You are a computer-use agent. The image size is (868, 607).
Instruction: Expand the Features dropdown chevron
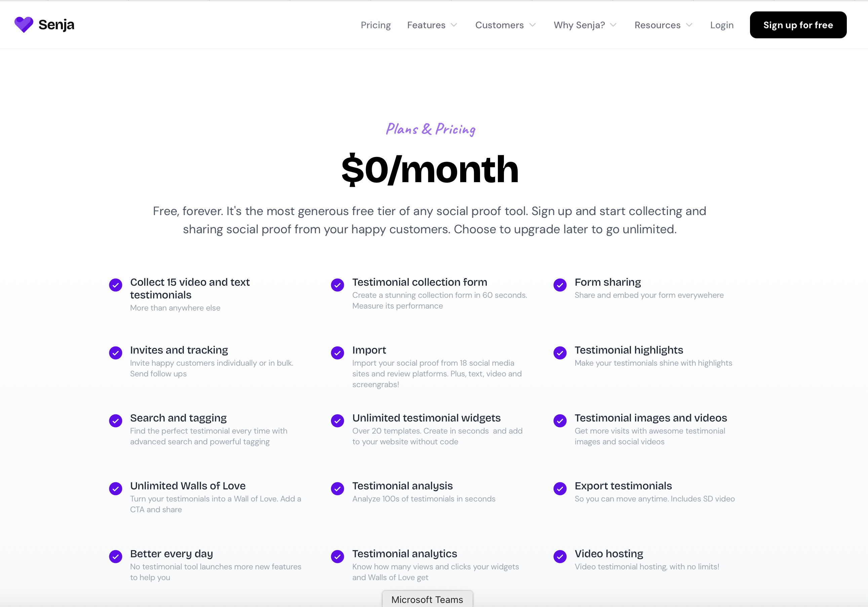[x=454, y=25]
